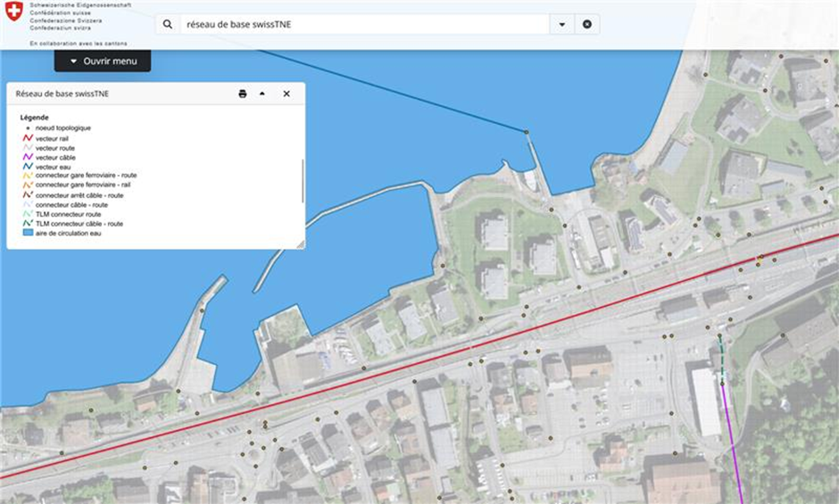Click the TLM connecteur route legend symbol
Viewport: 839px width, 504px height.
28,214
